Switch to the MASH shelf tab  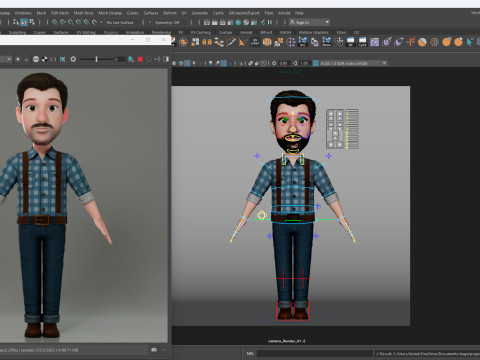pos(285,33)
